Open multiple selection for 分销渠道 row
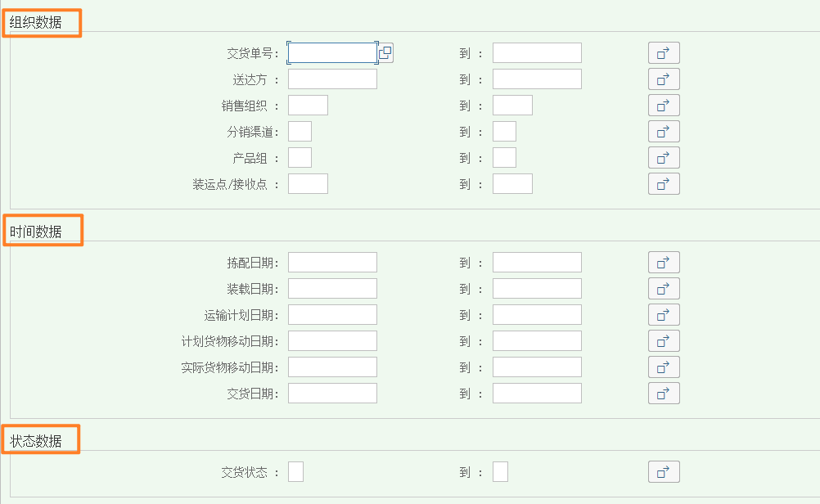Screen dimensions: 820x504 pos(664,132)
